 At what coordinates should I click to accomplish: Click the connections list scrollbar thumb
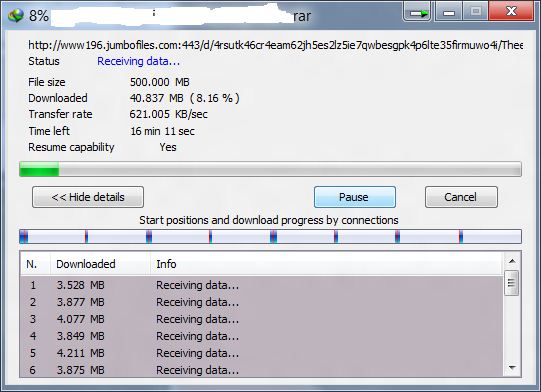512,283
